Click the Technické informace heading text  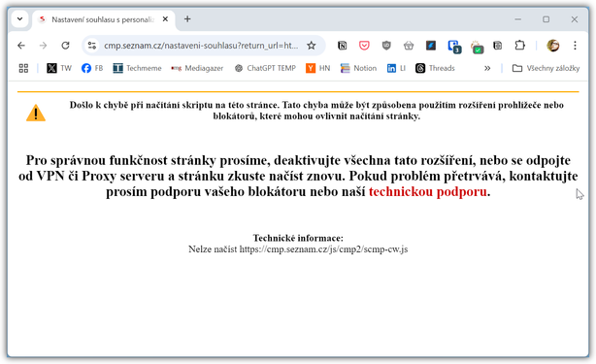tap(298, 238)
